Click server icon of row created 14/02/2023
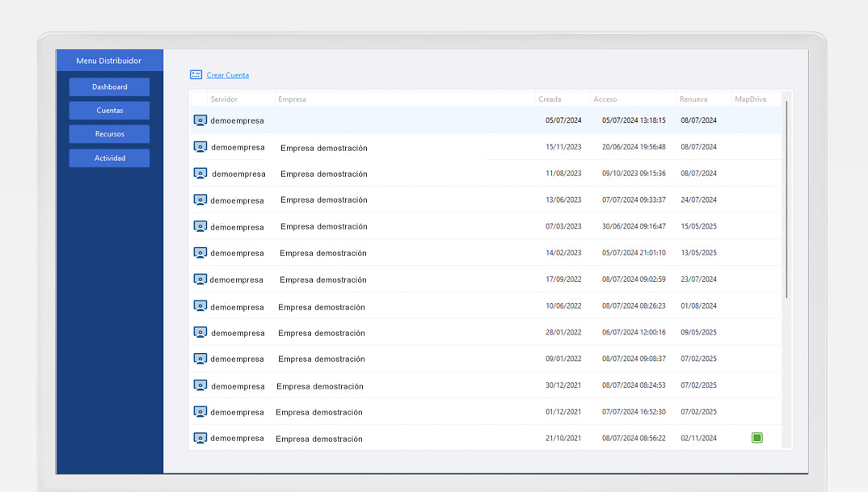Image resolution: width=868 pixels, height=492 pixels. pyautogui.click(x=200, y=253)
